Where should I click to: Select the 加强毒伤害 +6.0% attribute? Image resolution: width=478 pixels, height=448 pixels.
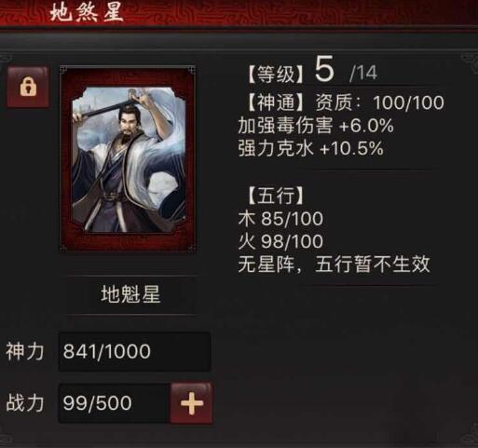pyautogui.click(x=316, y=126)
